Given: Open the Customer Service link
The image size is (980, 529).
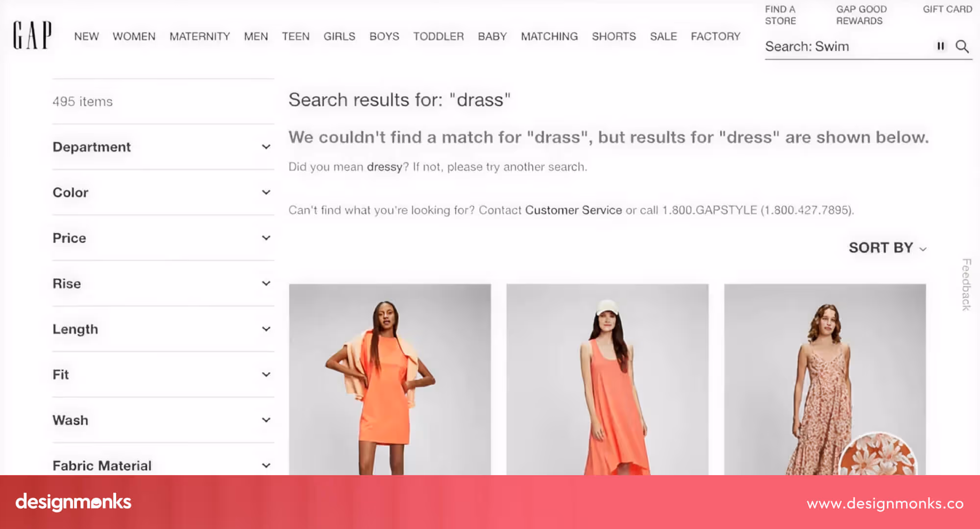Looking at the screenshot, I should [573, 210].
